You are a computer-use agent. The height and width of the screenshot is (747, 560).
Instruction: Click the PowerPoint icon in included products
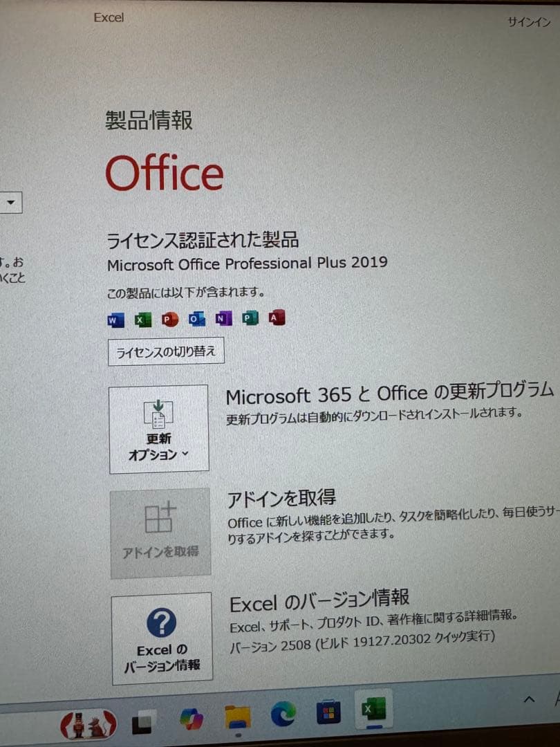(x=169, y=320)
